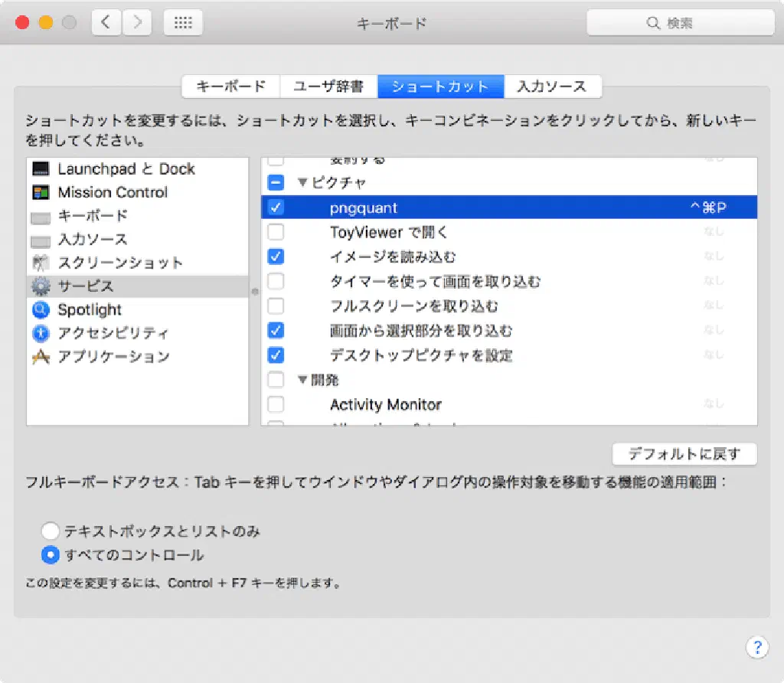Select the Mission Control icon
The width and height of the screenshot is (784, 683).
point(41,192)
